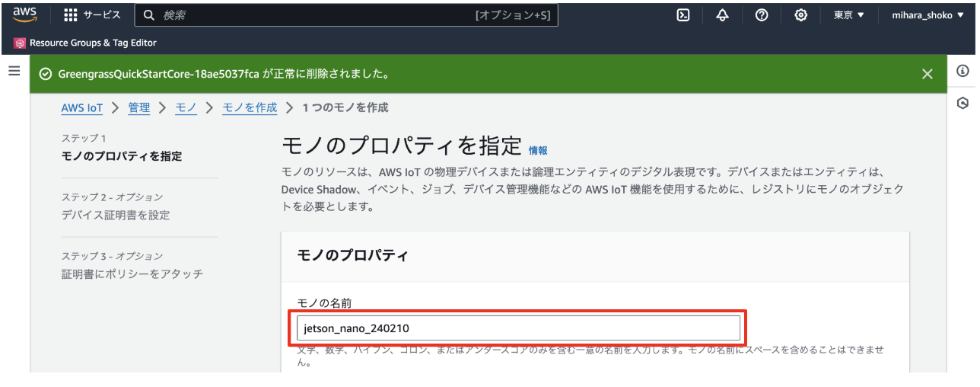This screenshot has height=387, width=980.
Task: Open the Tokyo region dropdown
Action: [849, 15]
